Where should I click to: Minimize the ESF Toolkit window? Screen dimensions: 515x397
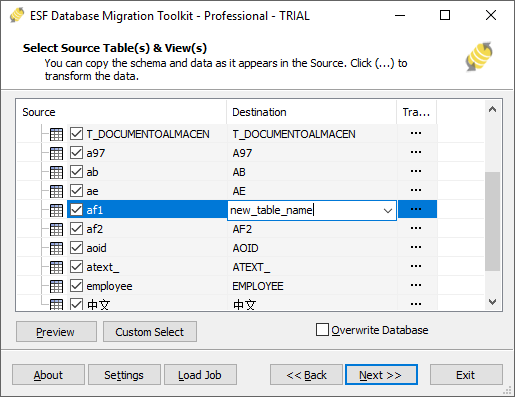tap(400, 15)
